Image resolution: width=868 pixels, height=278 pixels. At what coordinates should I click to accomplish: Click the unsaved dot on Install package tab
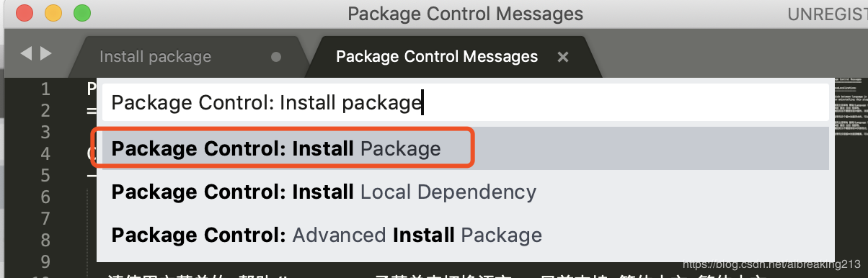pos(275,57)
